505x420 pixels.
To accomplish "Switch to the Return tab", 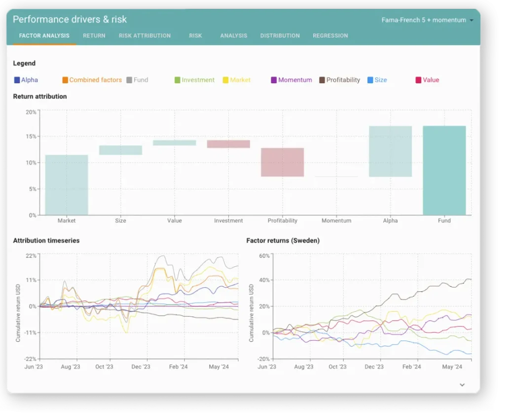I will click(94, 35).
